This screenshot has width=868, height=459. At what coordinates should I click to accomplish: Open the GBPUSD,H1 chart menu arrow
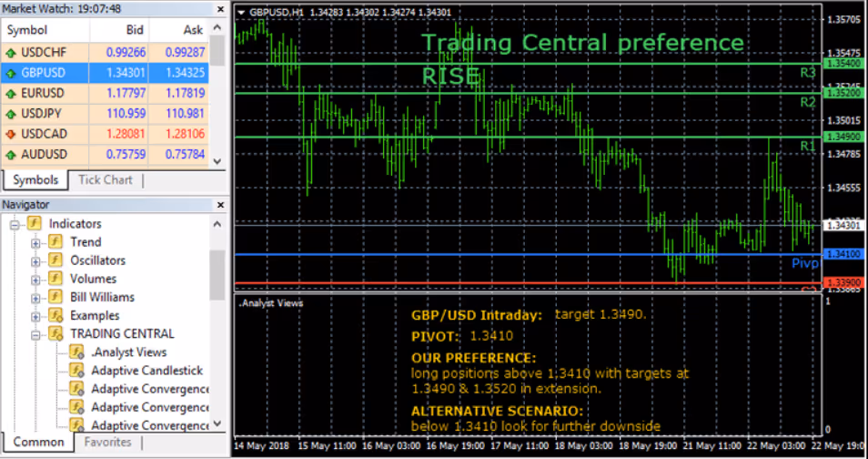point(241,12)
